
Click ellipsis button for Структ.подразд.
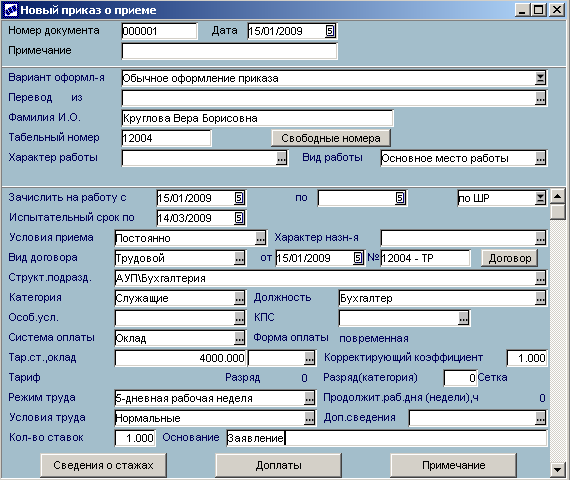(541, 278)
